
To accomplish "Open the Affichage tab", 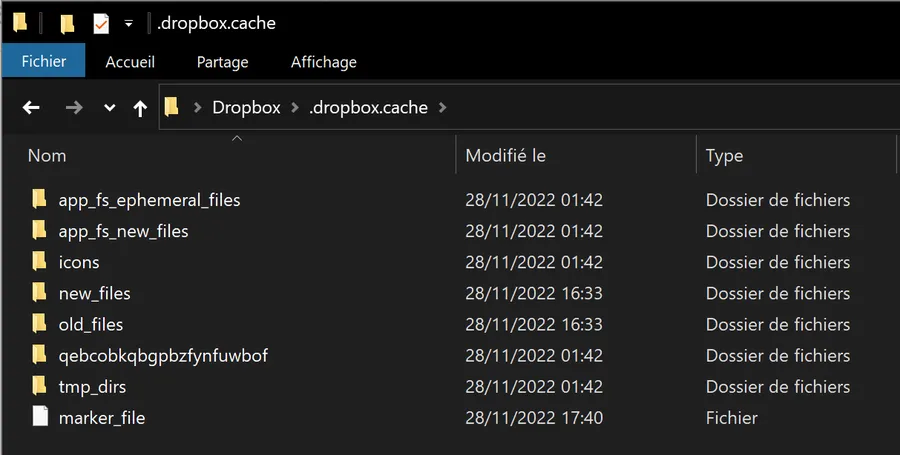I will click(x=324, y=62).
